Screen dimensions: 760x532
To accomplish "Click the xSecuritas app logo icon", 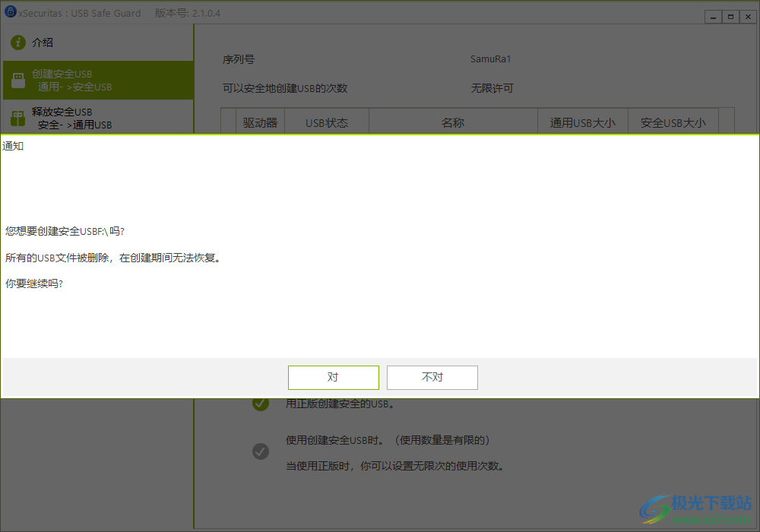I will tap(11, 12).
